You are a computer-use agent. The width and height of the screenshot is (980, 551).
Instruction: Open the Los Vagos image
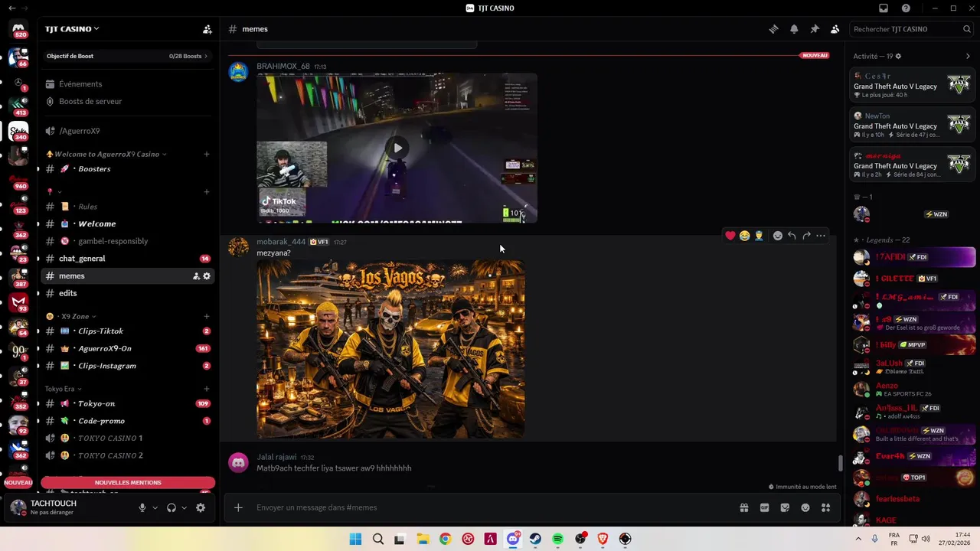[x=390, y=349]
